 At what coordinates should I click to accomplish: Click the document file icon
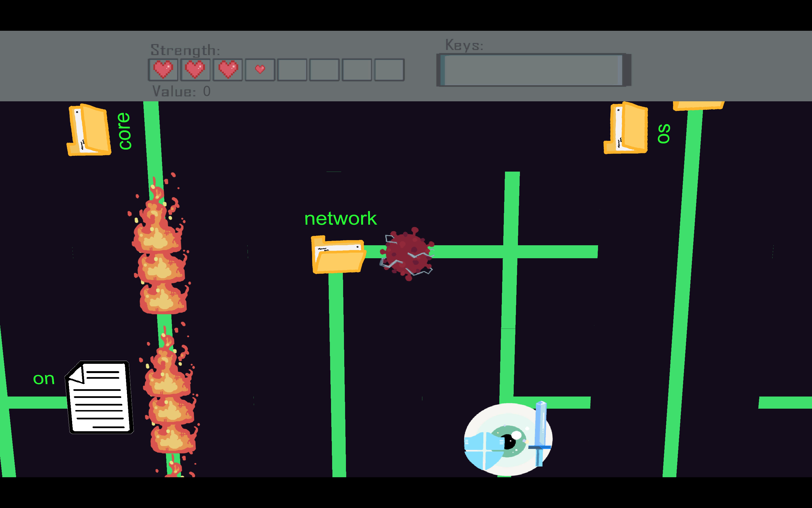tap(99, 397)
